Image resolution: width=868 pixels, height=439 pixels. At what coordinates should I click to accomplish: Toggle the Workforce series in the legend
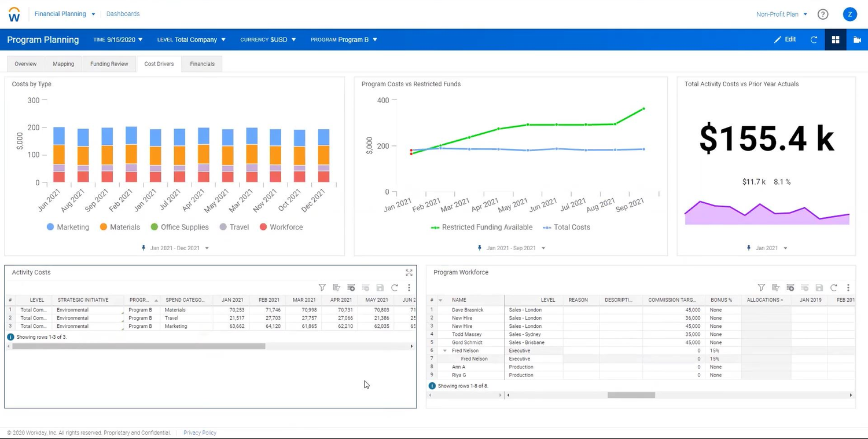[x=281, y=227]
